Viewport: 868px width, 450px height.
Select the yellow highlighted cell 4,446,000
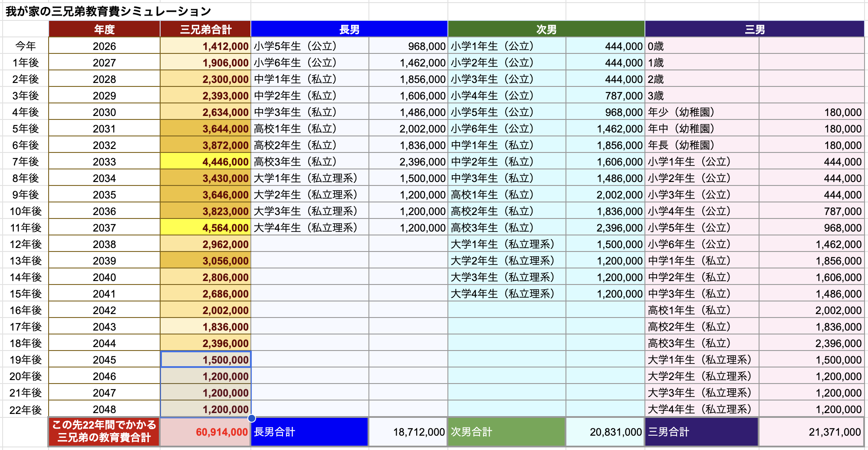206,162
